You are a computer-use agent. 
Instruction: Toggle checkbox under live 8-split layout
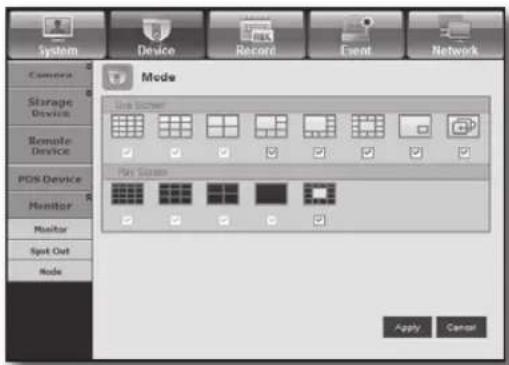[x=319, y=153]
